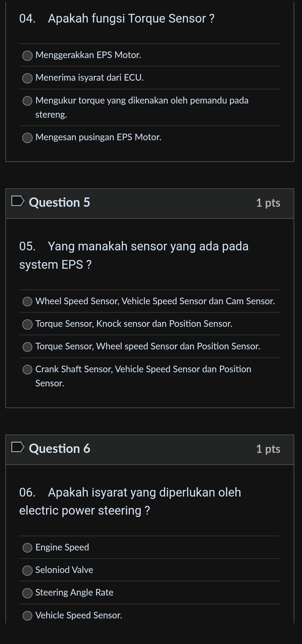Click the "Question 6" header title
The image size is (302, 644).
[x=60, y=449]
